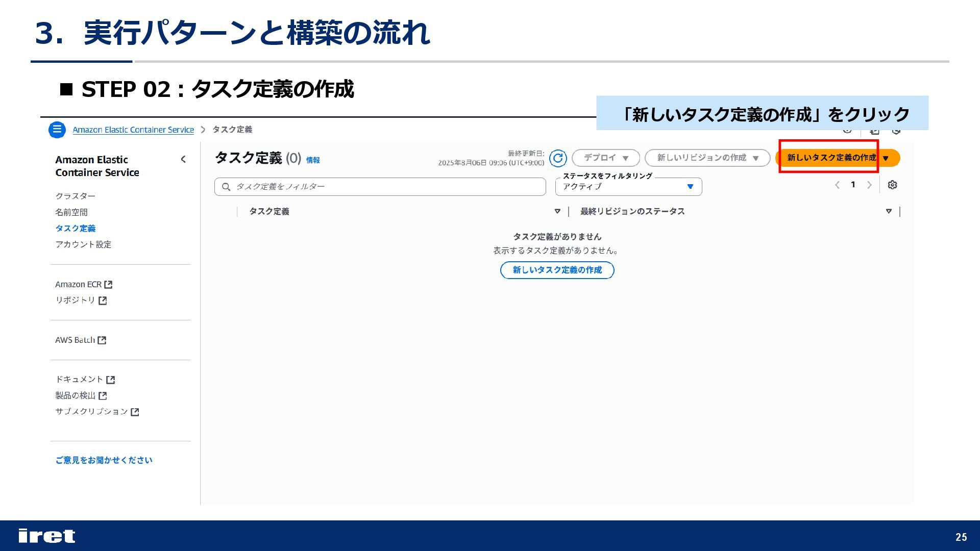Go to next page arrow in pagination
The height and width of the screenshot is (551, 980).
point(869,185)
